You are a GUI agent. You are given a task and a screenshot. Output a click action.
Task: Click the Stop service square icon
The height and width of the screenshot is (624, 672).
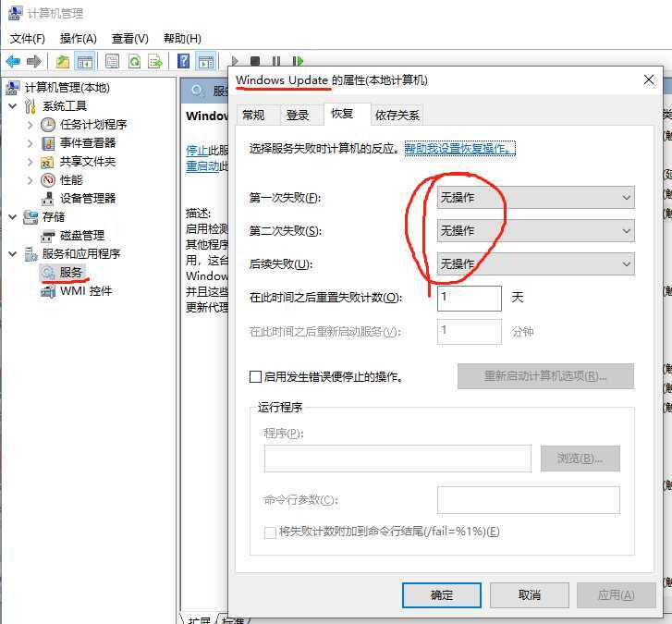coord(255,61)
